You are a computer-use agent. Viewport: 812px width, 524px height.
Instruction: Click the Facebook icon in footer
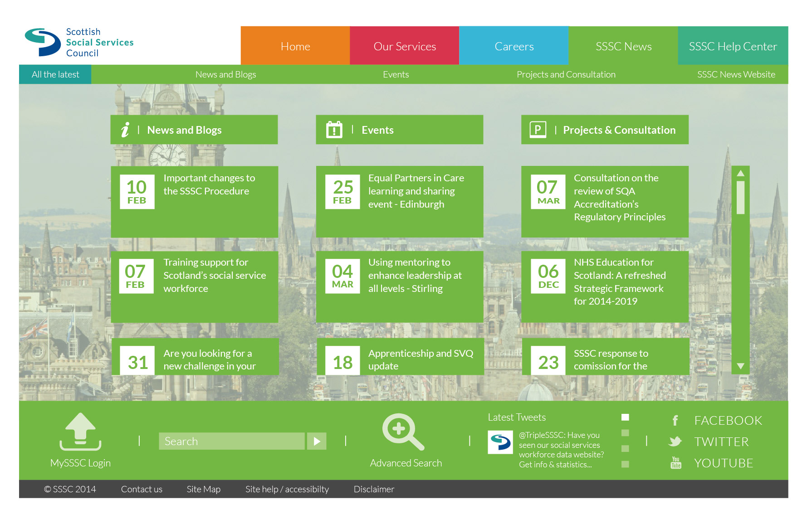point(675,421)
